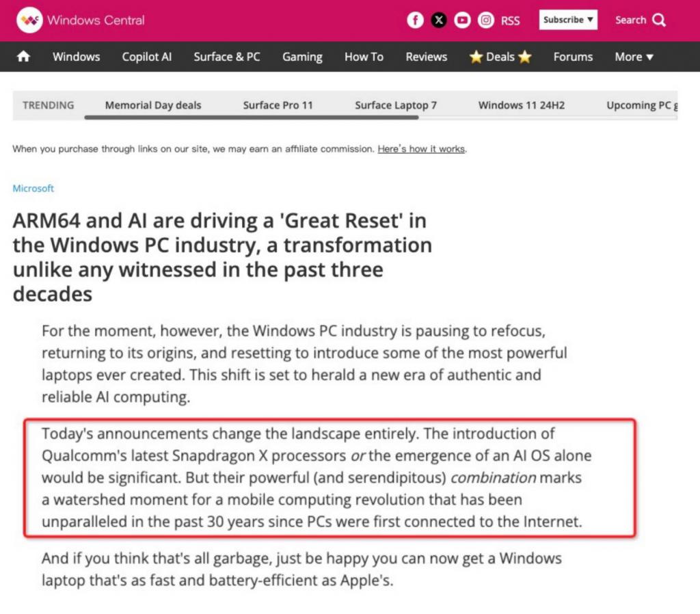Open the How To menu item

point(364,57)
